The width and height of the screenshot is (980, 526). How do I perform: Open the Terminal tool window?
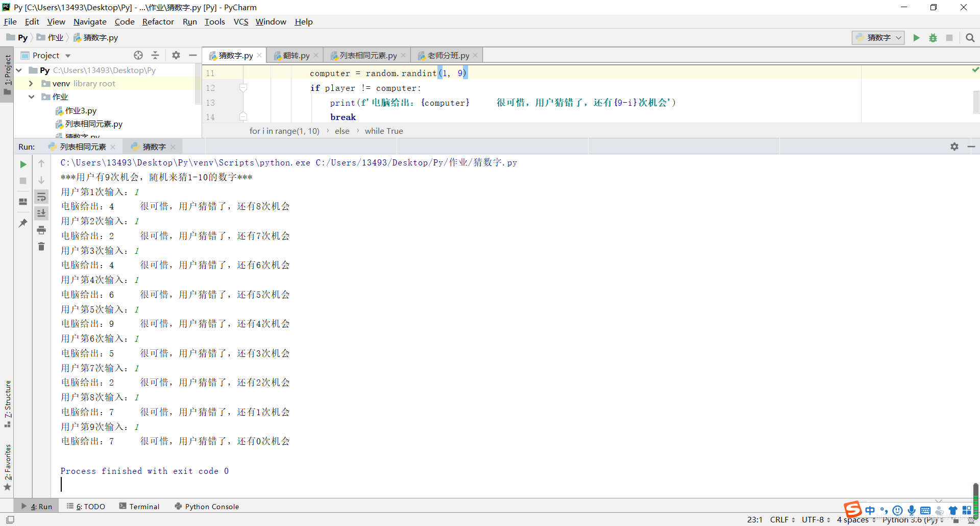[139, 507]
